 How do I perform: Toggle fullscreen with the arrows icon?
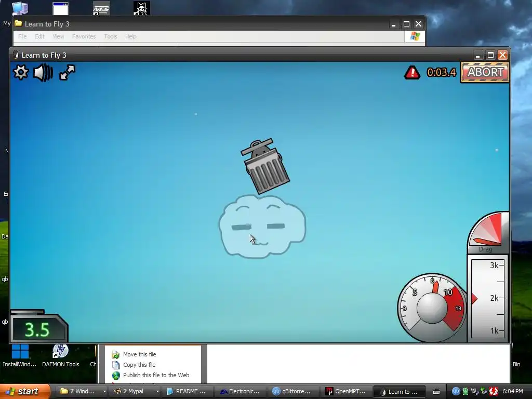67,73
